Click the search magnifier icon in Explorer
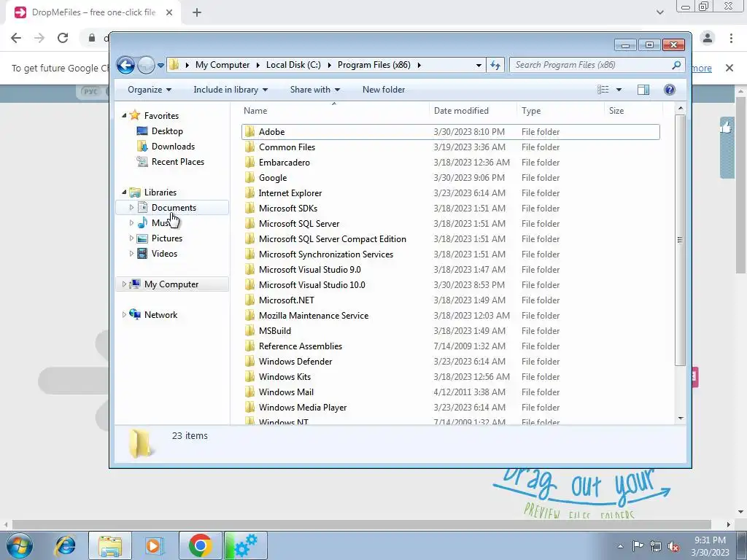Image resolution: width=747 pixels, height=560 pixels. coord(676,65)
